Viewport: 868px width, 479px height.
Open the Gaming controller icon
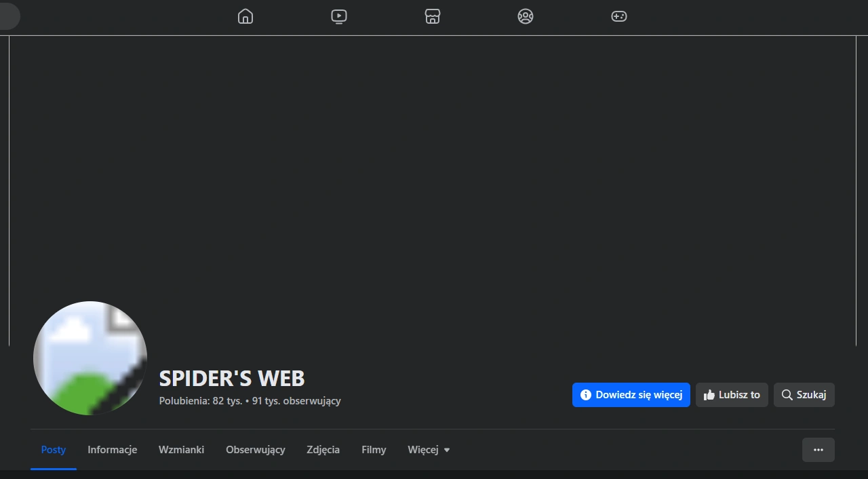click(x=619, y=16)
